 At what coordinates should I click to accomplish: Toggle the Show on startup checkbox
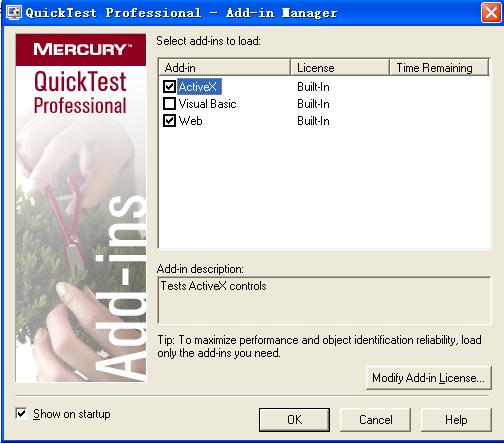(x=21, y=414)
